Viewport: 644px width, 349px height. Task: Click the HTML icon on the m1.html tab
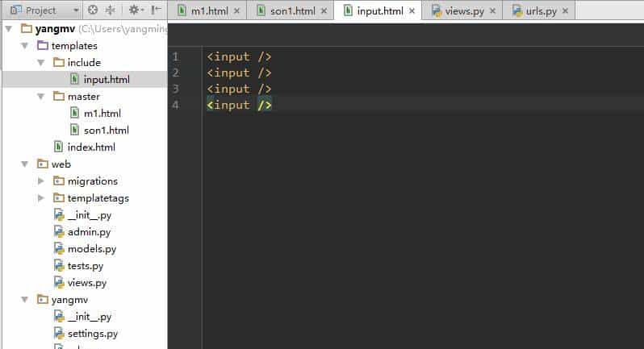(x=182, y=10)
